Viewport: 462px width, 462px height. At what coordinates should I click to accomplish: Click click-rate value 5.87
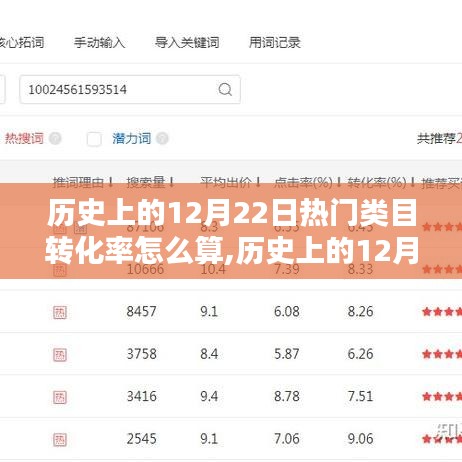click(x=287, y=354)
